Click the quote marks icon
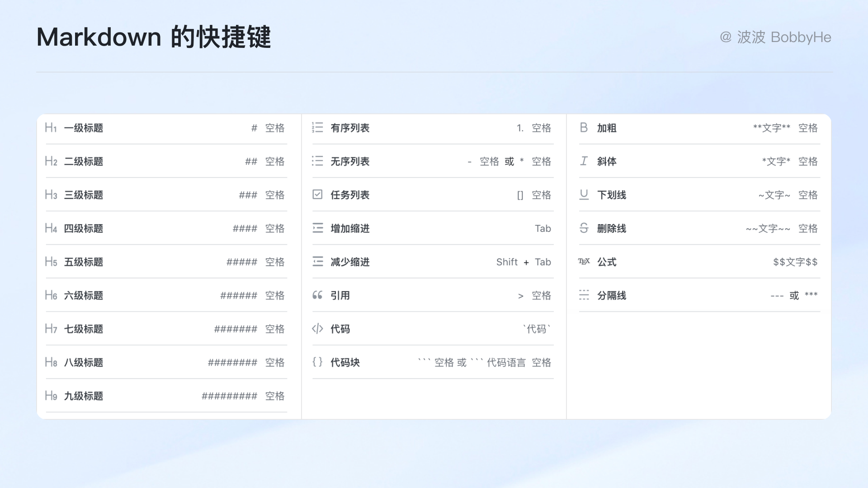The image size is (868, 488). [x=317, y=296]
